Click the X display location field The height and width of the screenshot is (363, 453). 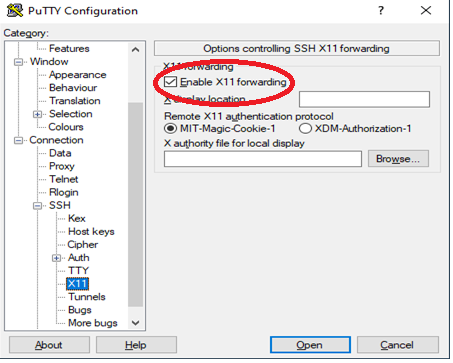[364, 99]
